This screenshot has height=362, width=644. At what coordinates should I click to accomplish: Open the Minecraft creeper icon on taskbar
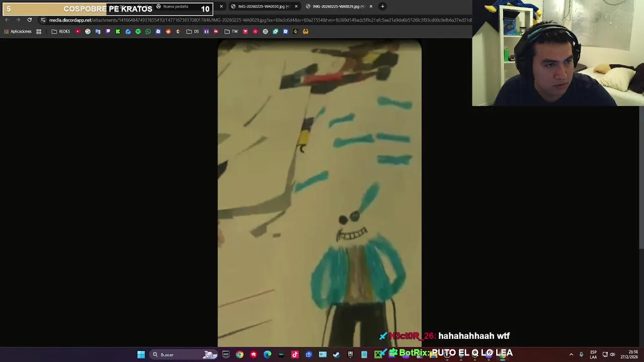(x=378, y=354)
